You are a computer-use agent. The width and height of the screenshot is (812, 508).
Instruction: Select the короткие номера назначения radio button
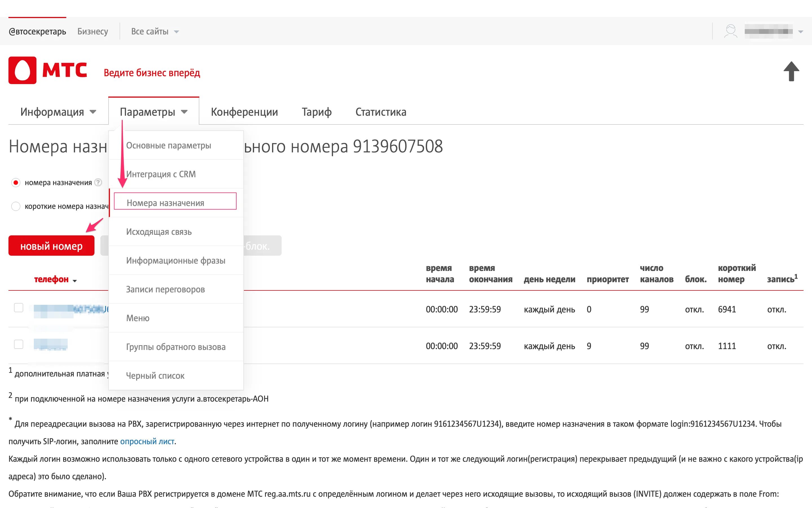[16, 206]
